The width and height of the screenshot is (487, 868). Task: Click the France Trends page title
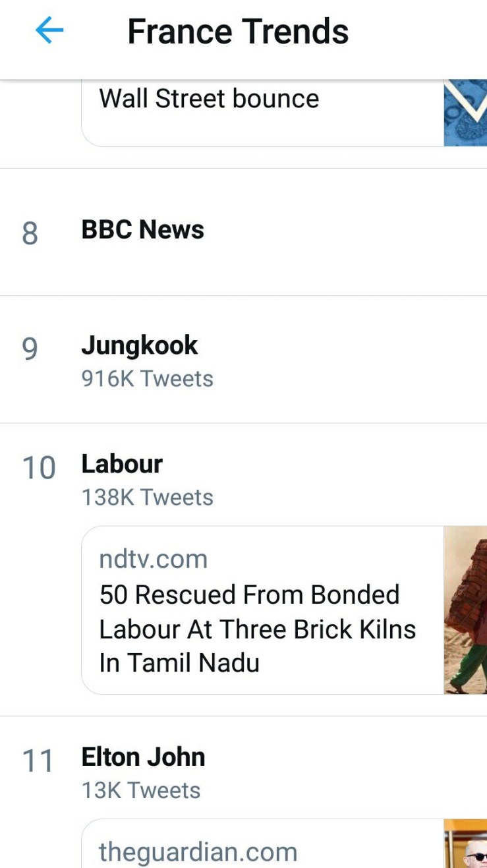click(x=238, y=32)
